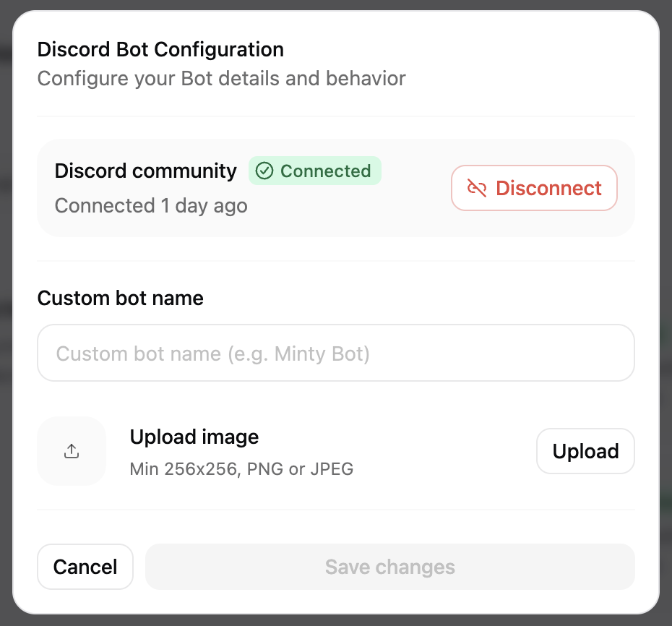Click the 'Connected 1 day ago' timestamp text
Screen dimensions: 672x626
coord(151,206)
